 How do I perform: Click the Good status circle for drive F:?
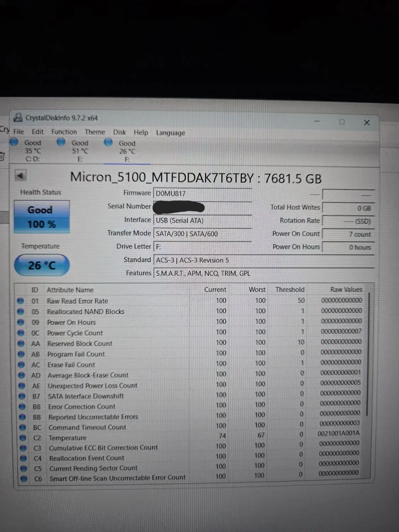pos(108,142)
